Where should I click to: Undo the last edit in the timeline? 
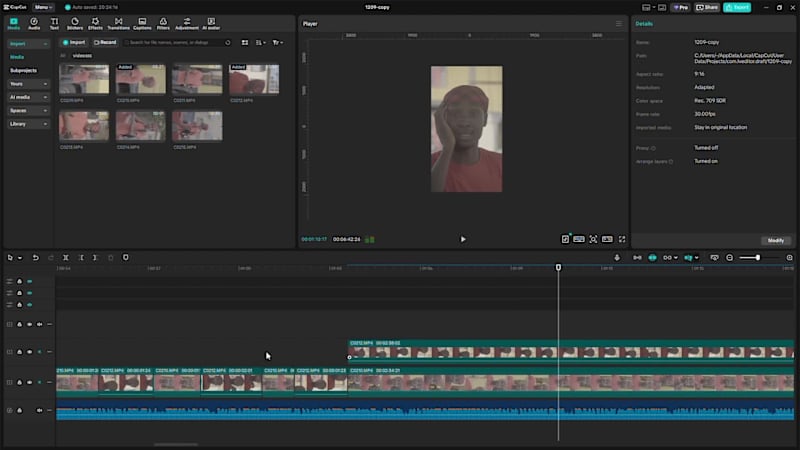coord(36,257)
